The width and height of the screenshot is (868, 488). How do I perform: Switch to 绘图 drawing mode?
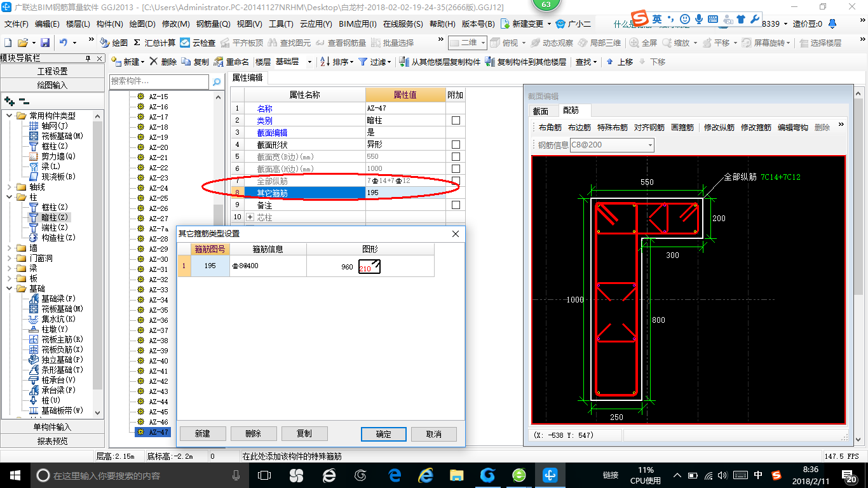[x=114, y=43]
